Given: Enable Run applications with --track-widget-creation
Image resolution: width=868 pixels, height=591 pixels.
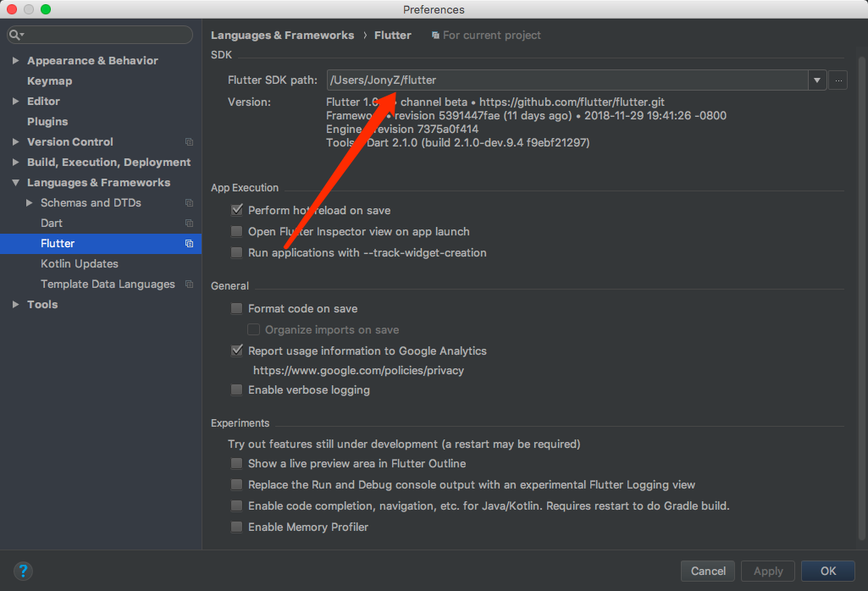Looking at the screenshot, I should coord(237,252).
